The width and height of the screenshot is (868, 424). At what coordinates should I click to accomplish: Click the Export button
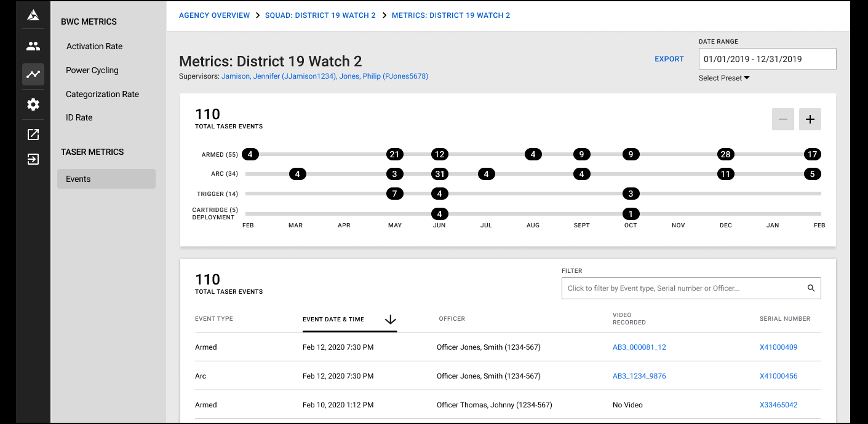(x=669, y=58)
